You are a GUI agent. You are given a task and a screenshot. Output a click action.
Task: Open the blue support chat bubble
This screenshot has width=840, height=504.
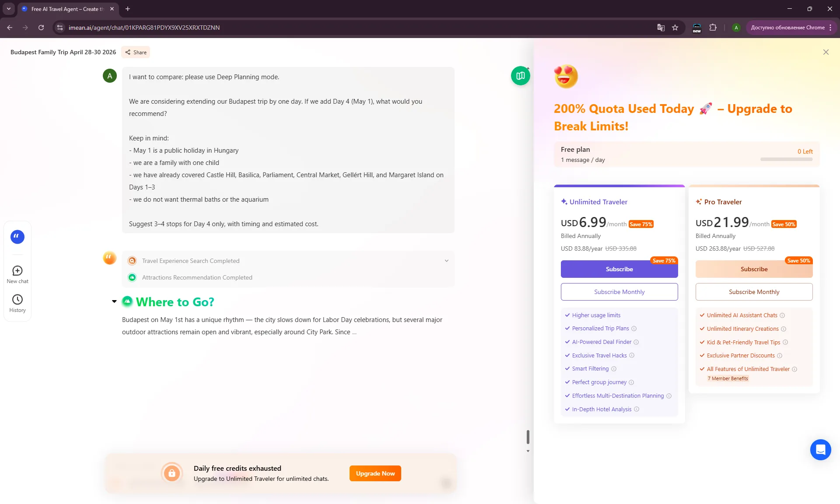coord(820,449)
